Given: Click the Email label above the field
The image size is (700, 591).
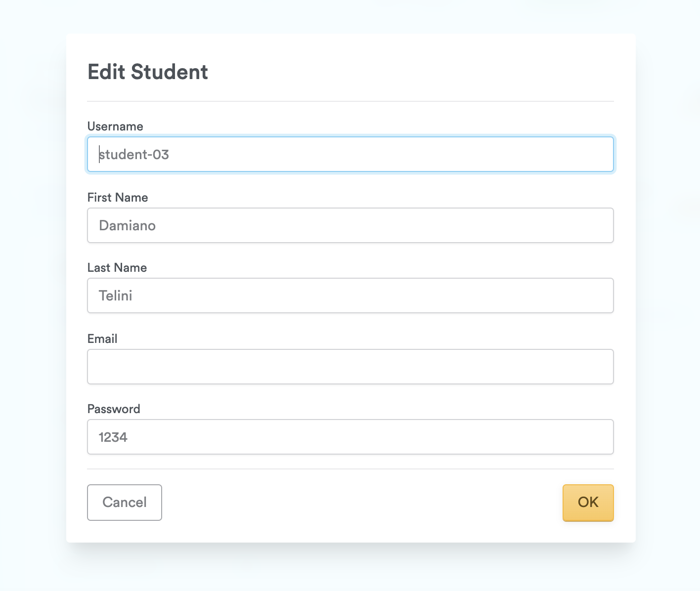Looking at the screenshot, I should [x=102, y=338].
